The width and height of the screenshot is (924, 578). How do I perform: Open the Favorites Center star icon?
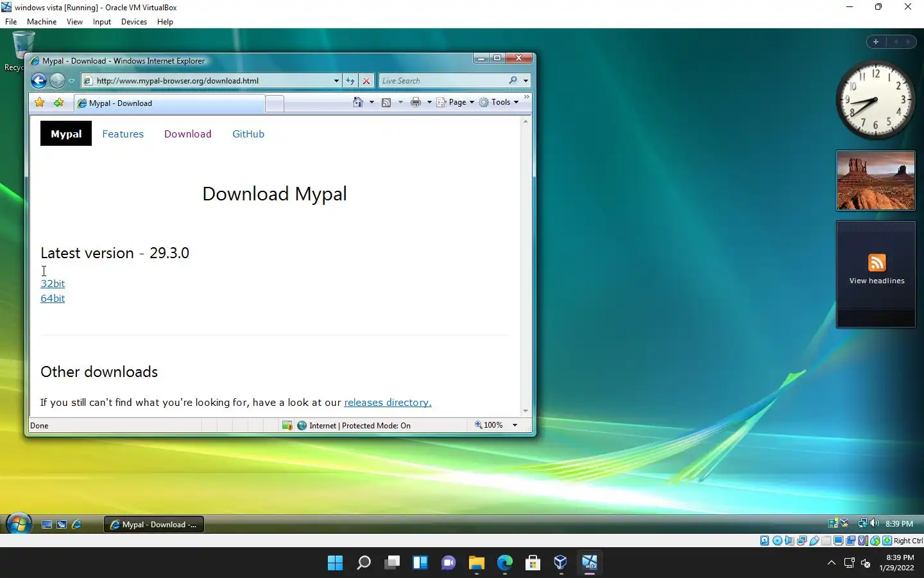coord(40,103)
